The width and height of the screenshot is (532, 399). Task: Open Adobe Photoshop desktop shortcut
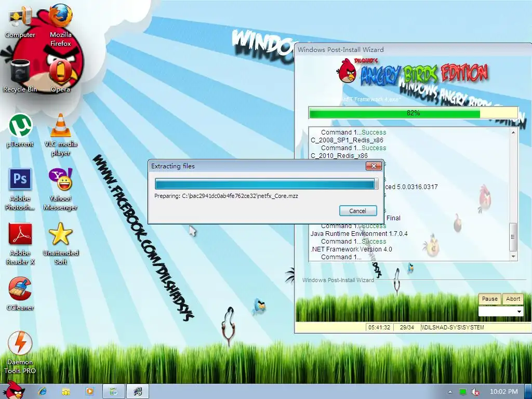(20, 189)
